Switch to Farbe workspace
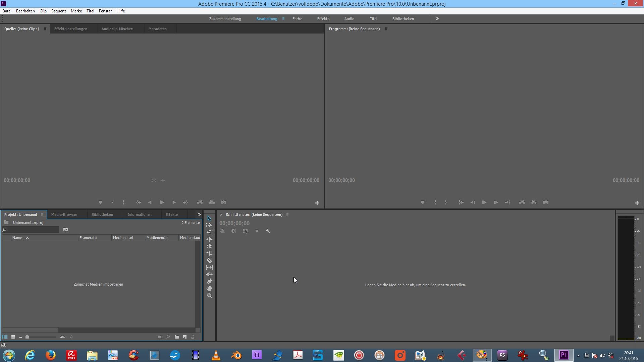 [x=297, y=19]
